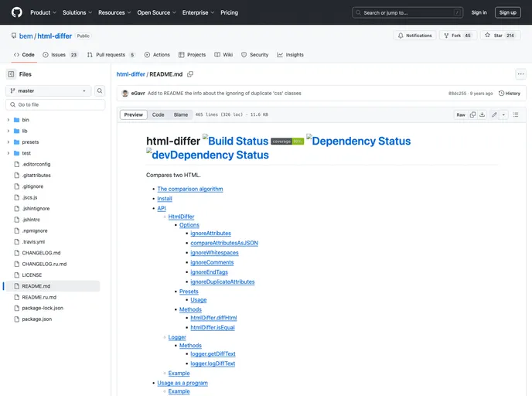Jump to the Install section
Screen dimensions: 532x396
pyautogui.click(x=165, y=199)
